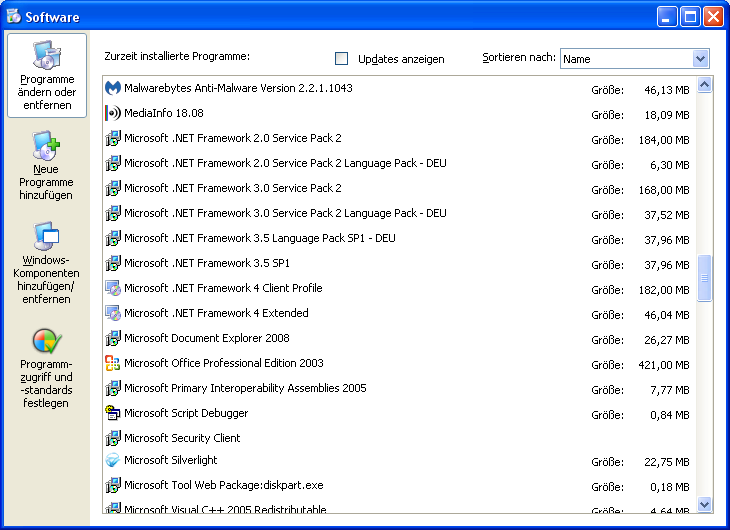Screen dimensions: 730x530
Task: Select 'Microsoft Silverlight' entry
Action: pos(399,460)
